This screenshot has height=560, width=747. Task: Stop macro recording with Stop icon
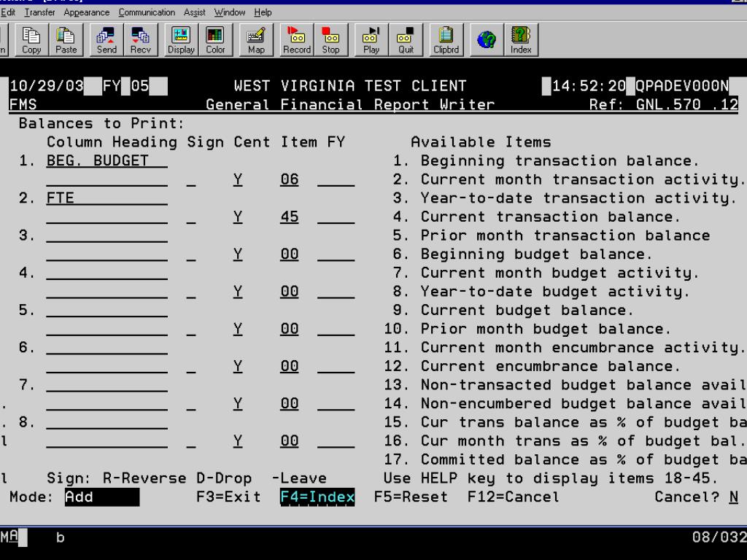point(330,41)
